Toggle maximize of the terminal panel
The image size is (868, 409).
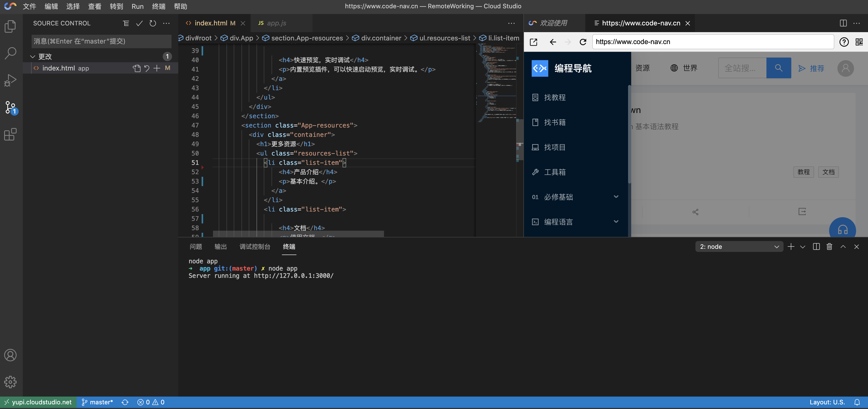pyautogui.click(x=843, y=246)
